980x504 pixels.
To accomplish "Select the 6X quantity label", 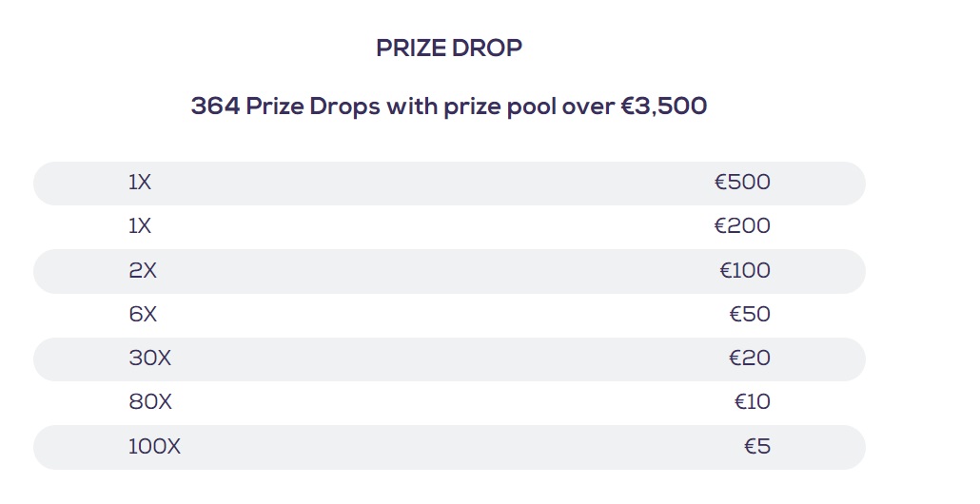I will (x=143, y=315).
